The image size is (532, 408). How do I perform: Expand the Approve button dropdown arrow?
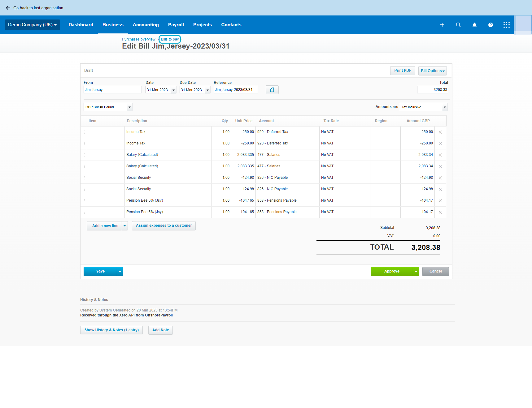click(416, 272)
